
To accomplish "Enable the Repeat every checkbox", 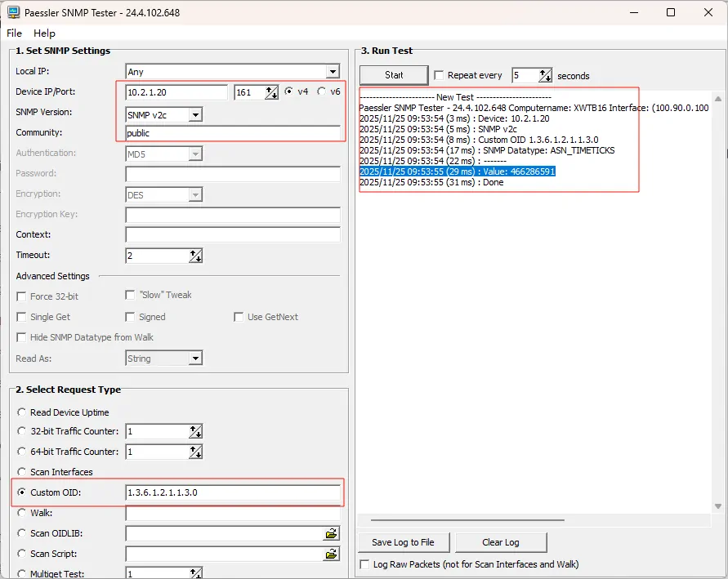I will [439, 75].
